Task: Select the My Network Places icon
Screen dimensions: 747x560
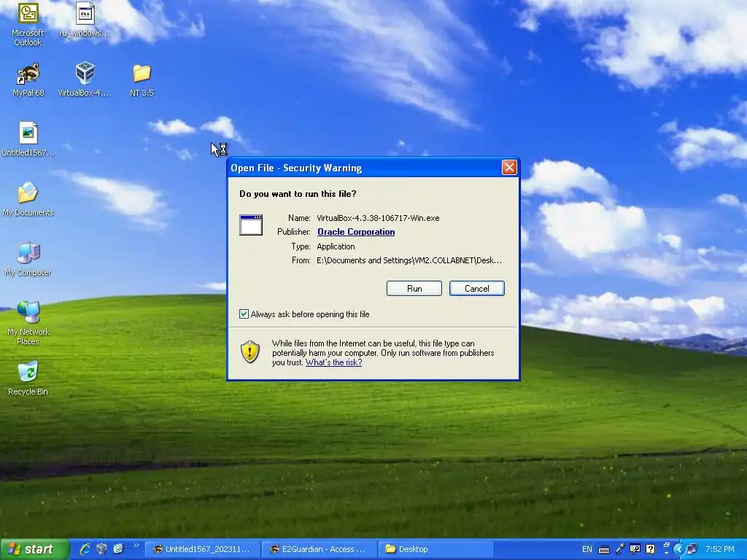Action: click(x=28, y=323)
